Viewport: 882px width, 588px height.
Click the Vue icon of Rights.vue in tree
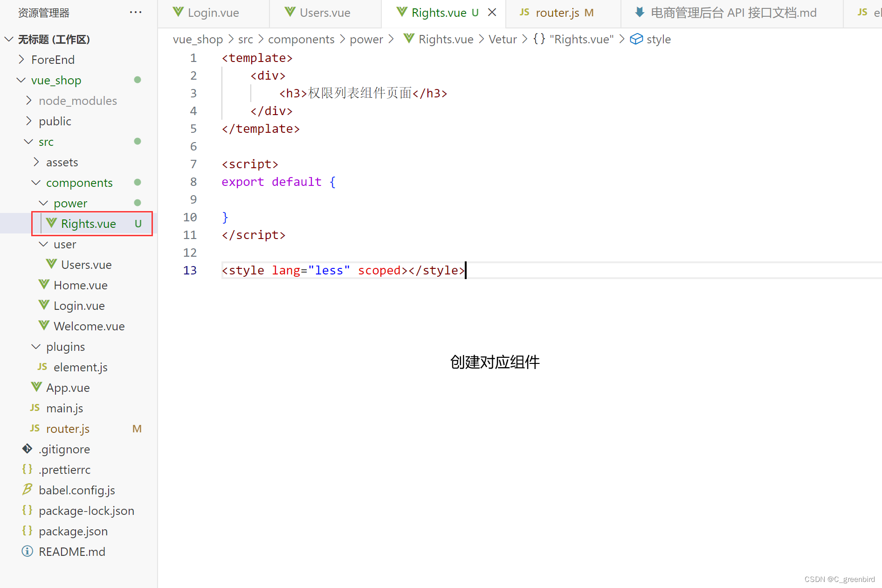tap(51, 223)
